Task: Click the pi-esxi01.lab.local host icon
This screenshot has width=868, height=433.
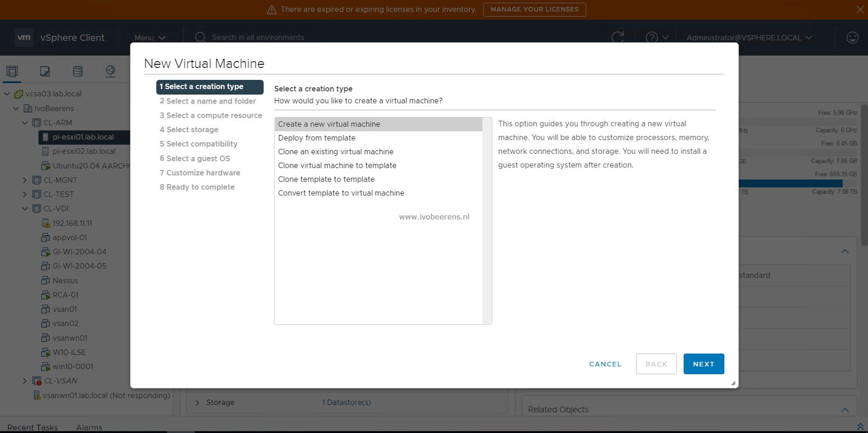Action: tap(45, 137)
